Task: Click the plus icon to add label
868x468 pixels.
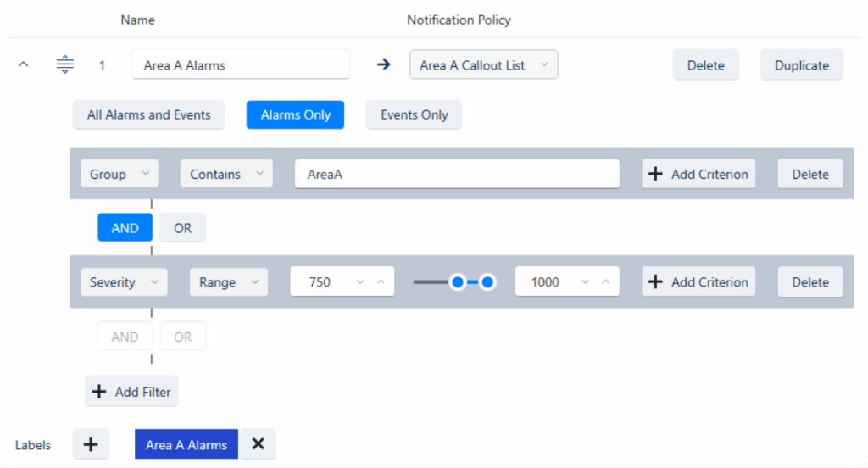Action: (92, 444)
